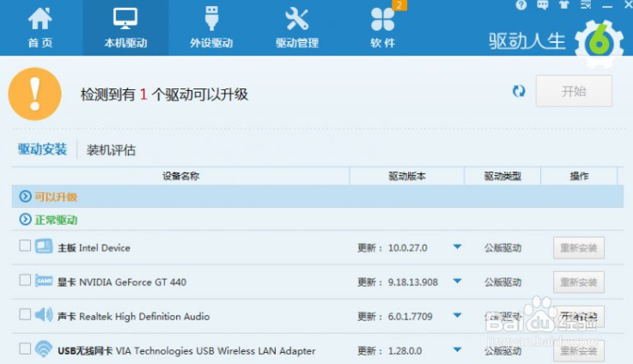This screenshot has width=633, height=364.
Task: Click the motherboard icon for Intel Device
Action: click(x=44, y=246)
